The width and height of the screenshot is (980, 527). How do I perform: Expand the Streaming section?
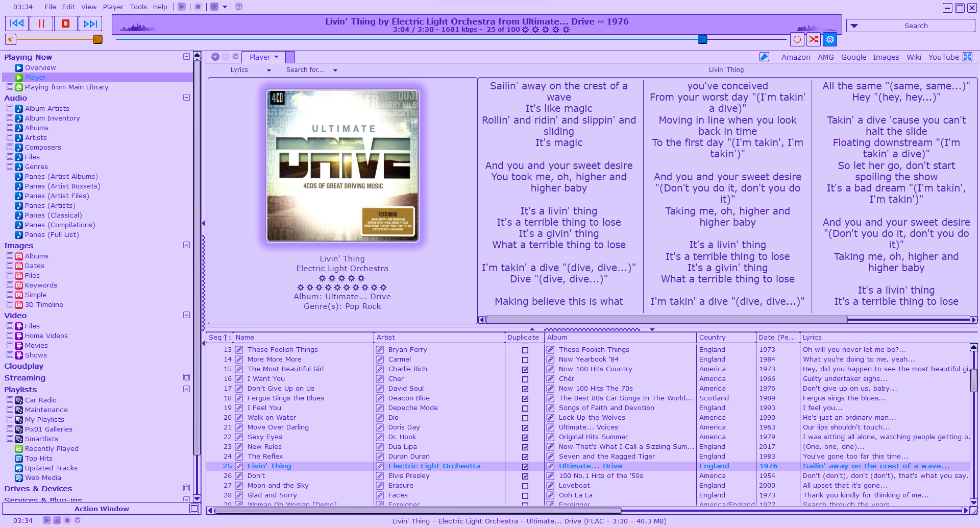pos(186,377)
